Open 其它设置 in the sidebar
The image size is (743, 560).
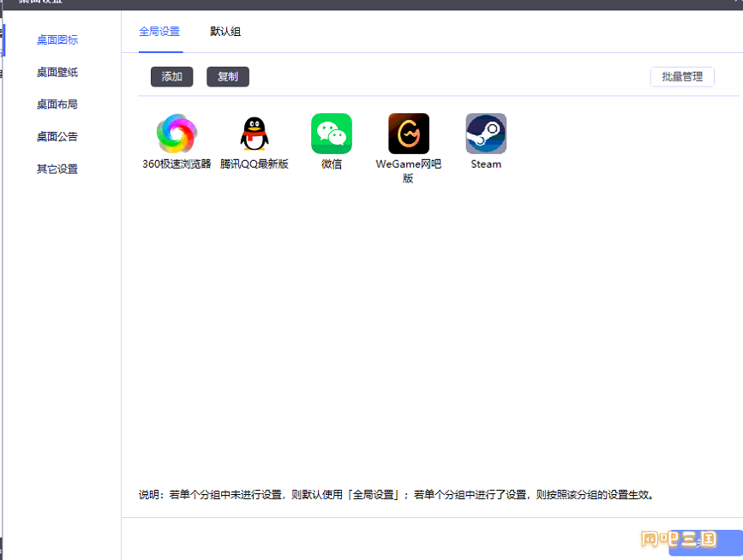click(x=57, y=169)
